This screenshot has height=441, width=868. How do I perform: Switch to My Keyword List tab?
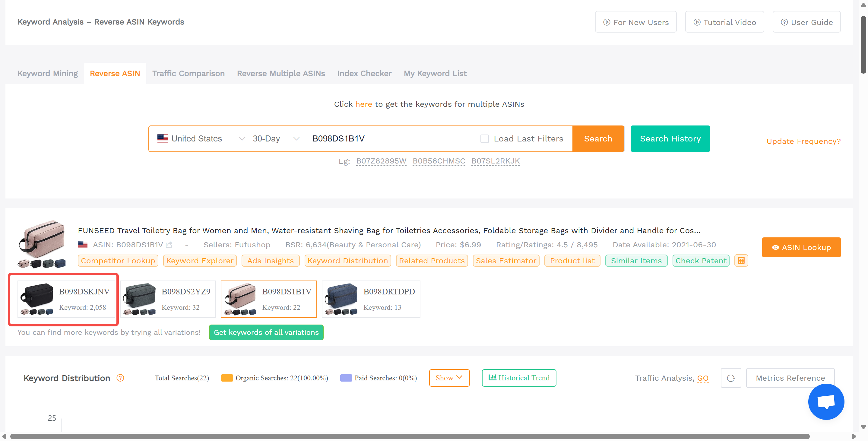[435, 73]
